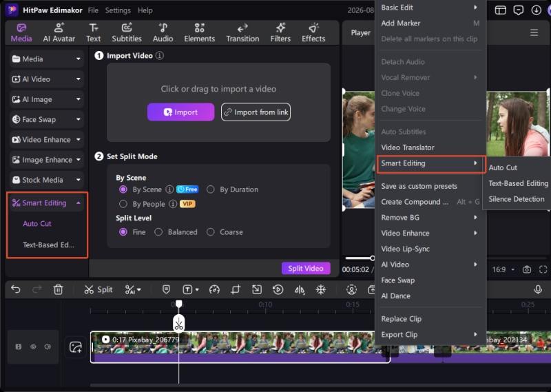Click the layout panel icon in title bar
The height and width of the screenshot is (392, 551).
click(501, 10)
